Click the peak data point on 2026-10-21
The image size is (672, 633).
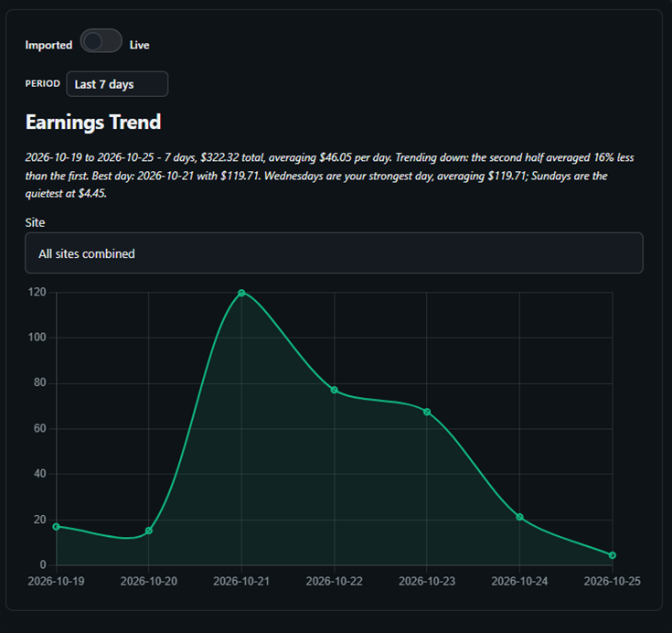point(241,293)
